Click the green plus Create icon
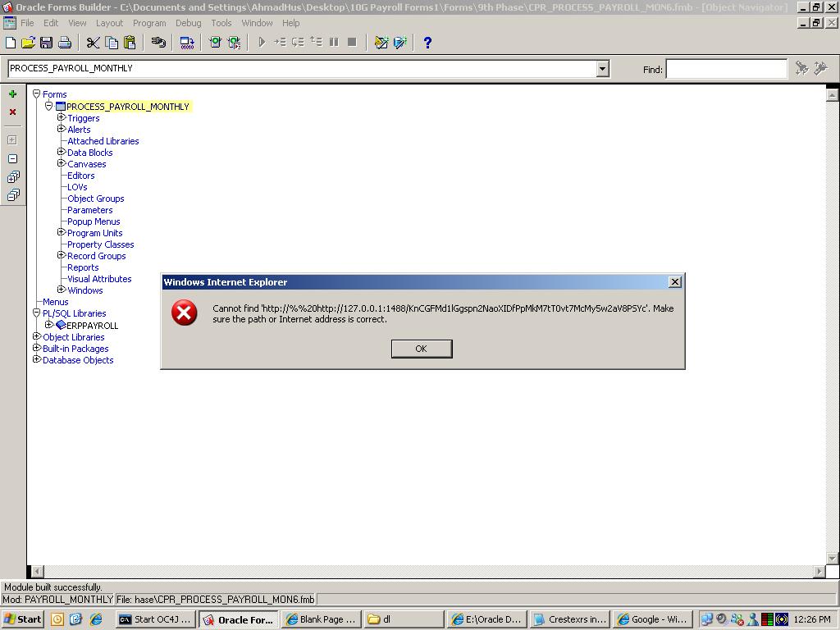Viewport: 840px width, 630px height. pos(12,94)
